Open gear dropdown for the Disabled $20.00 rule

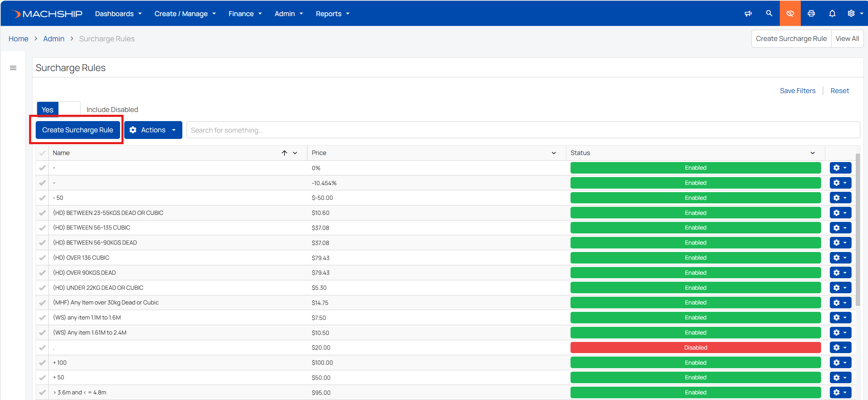pyautogui.click(x=840, y=348)
